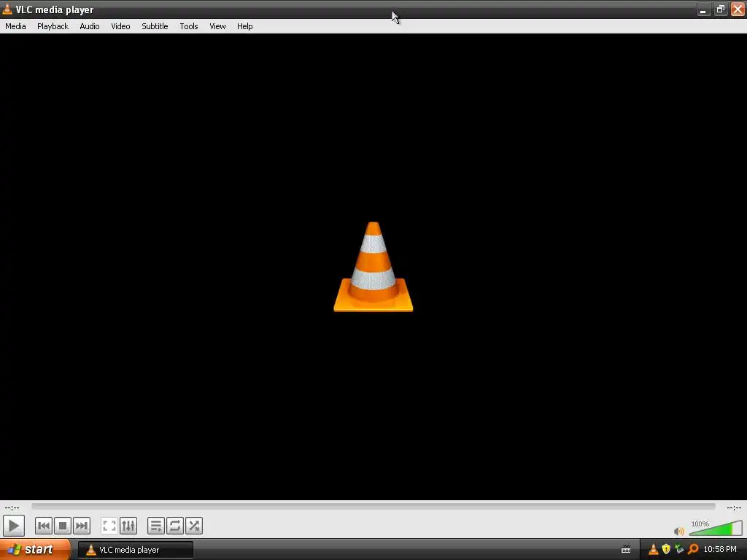Open the Subtitle menu
Viewport: 747px width, 560px height.
[155, 26]
